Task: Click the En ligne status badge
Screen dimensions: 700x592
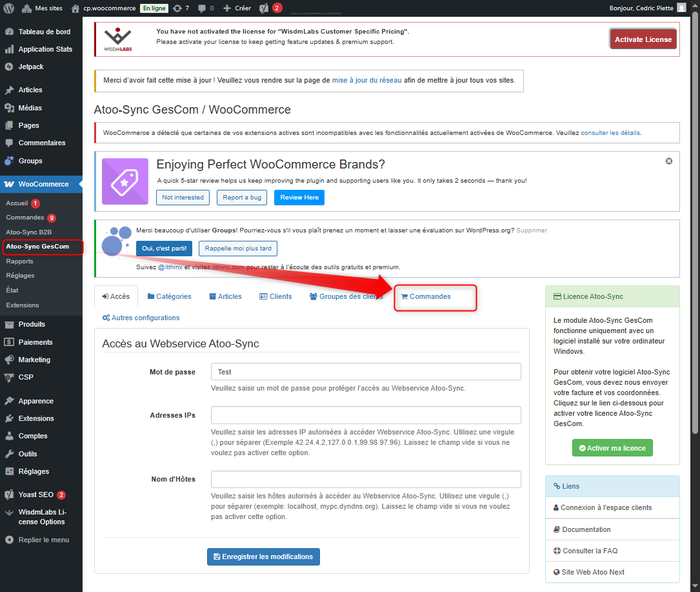Action: tap(154, 8)
